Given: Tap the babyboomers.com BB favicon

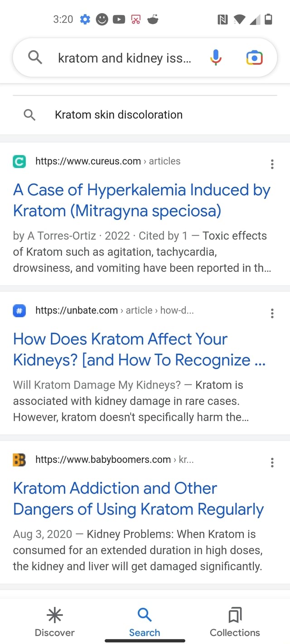Looking at the screenshot, I should [x=19, y=460].
